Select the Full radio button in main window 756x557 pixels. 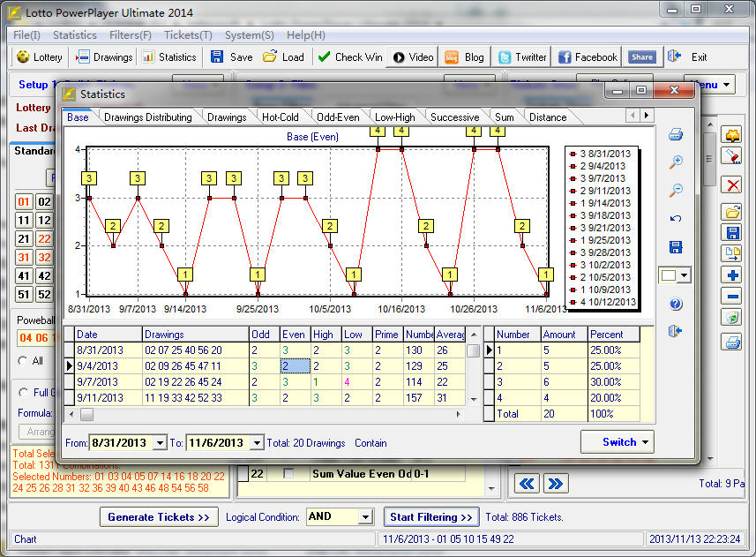pyautogui.click(x=23, y=393)
